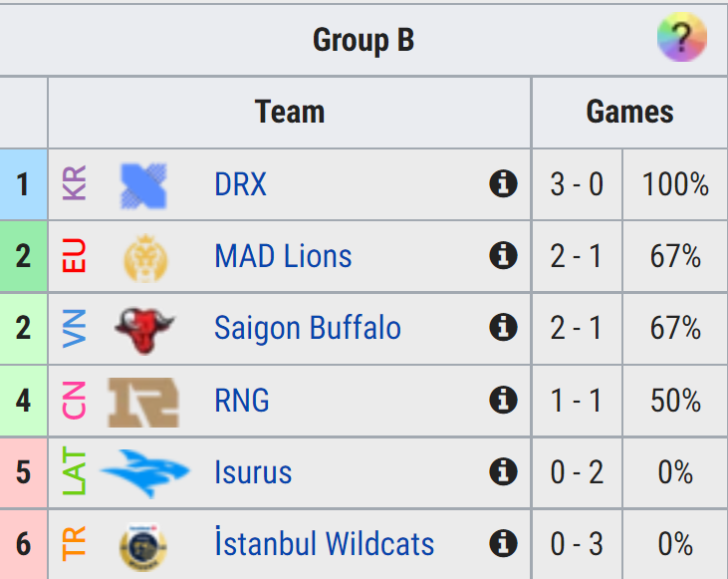Show info for İstanbul Wildcats
The height and width of the screenshot is (579, 728).
503,543
